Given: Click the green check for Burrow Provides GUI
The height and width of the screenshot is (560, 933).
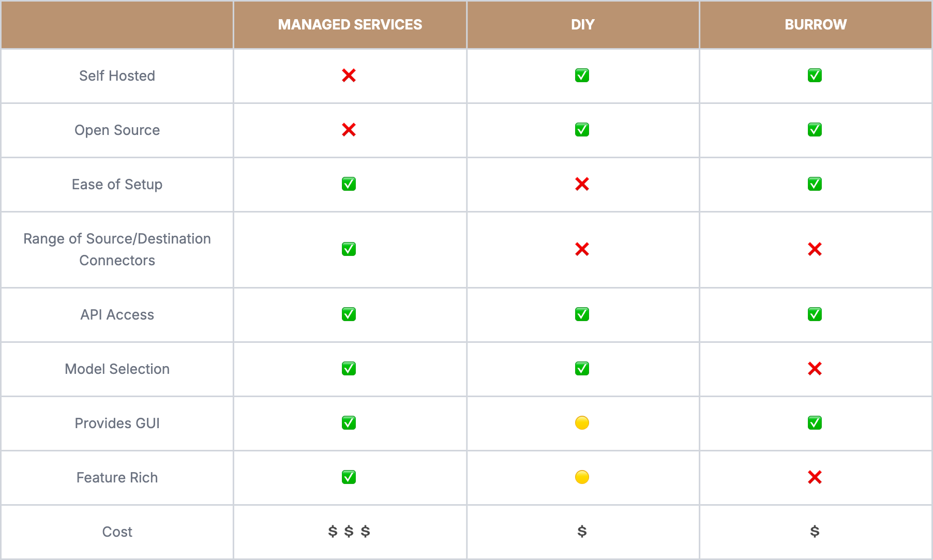Looking at the screenshot, I should click(x=815, y=423).
